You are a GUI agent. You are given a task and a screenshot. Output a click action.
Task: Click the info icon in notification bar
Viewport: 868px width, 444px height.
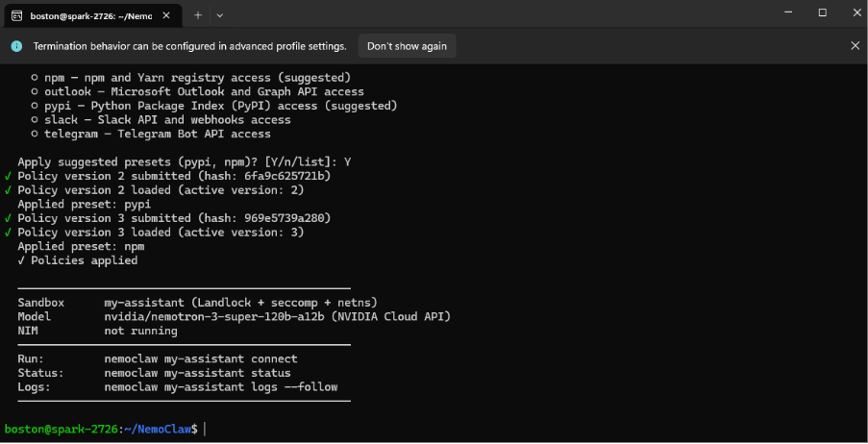pos(17,46)
